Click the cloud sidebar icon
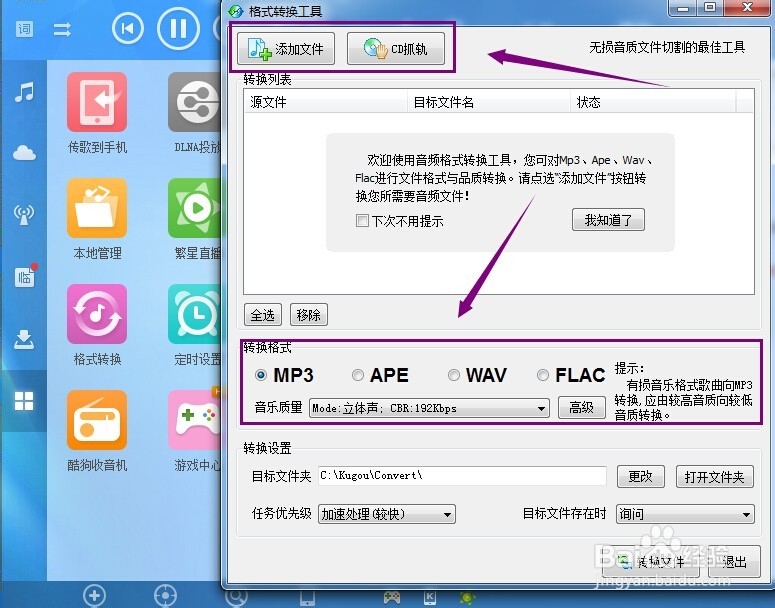775x608 pixels. coord(24,153)
